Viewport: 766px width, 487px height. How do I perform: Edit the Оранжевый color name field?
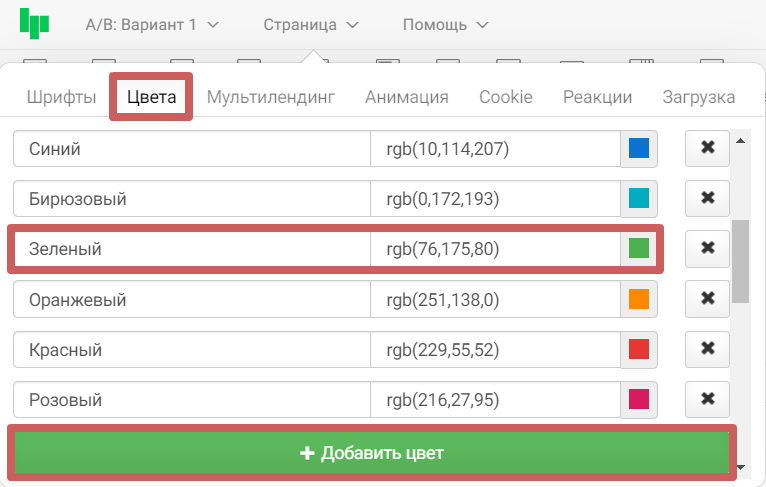[x=191, y=299]
